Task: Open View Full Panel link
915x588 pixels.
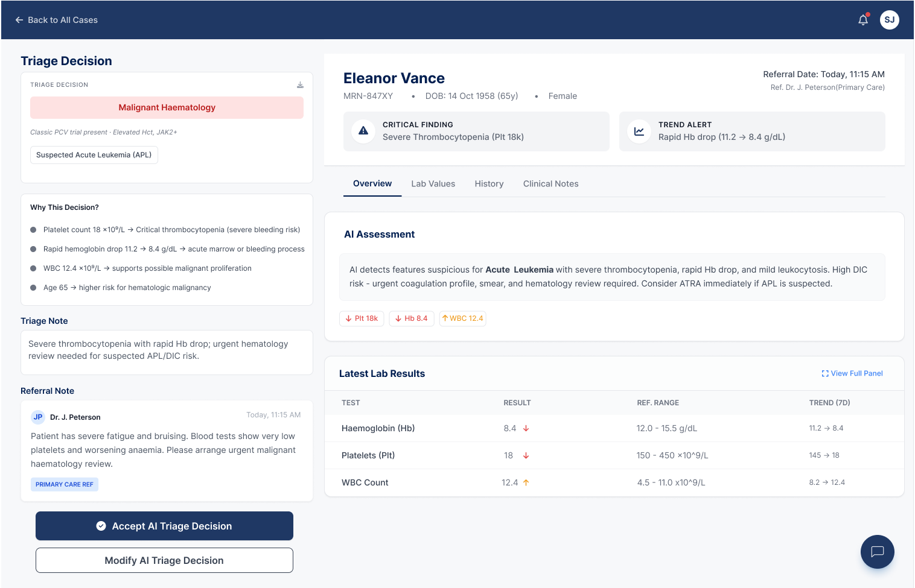Action: (x=852, y=373)
